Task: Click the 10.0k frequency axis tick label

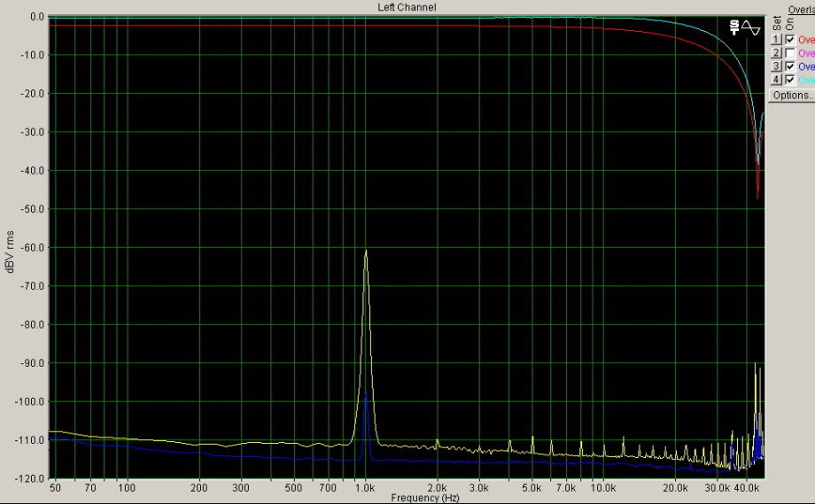Action: (x=603, y=488)
